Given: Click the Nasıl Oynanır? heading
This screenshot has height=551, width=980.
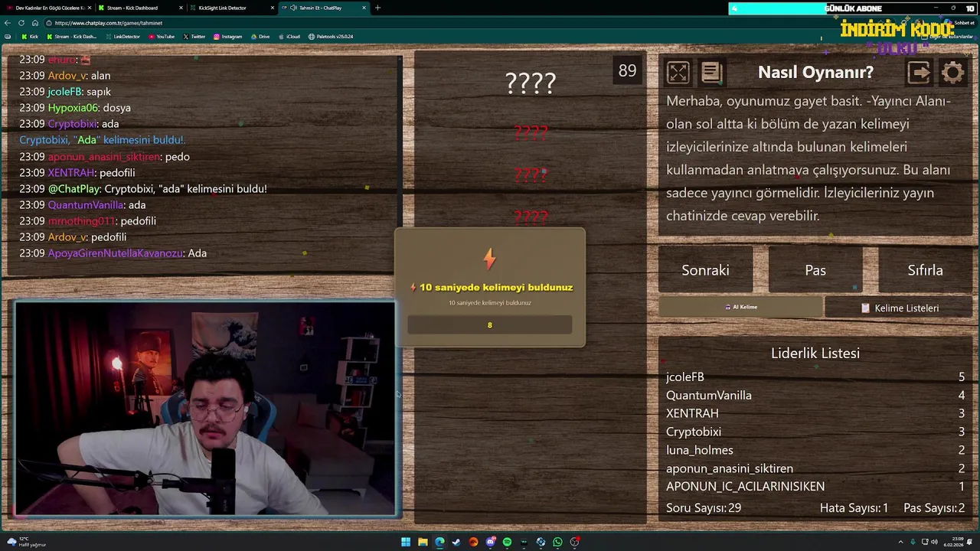Looking at the screenshot, I should coord(815,72).
